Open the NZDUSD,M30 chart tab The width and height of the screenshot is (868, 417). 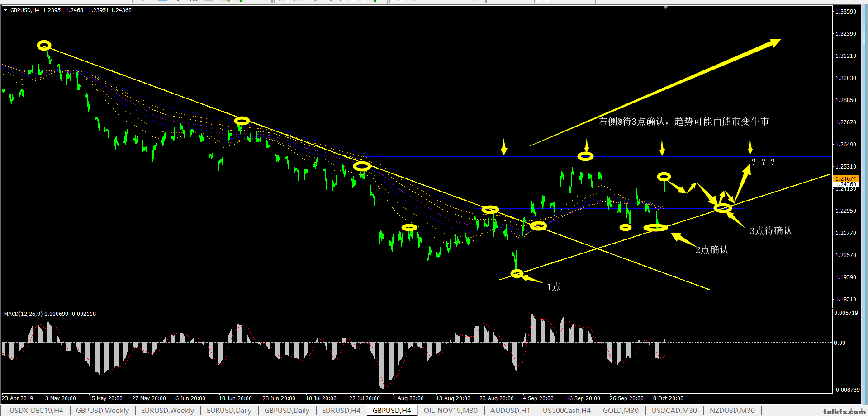click(732, 410)
